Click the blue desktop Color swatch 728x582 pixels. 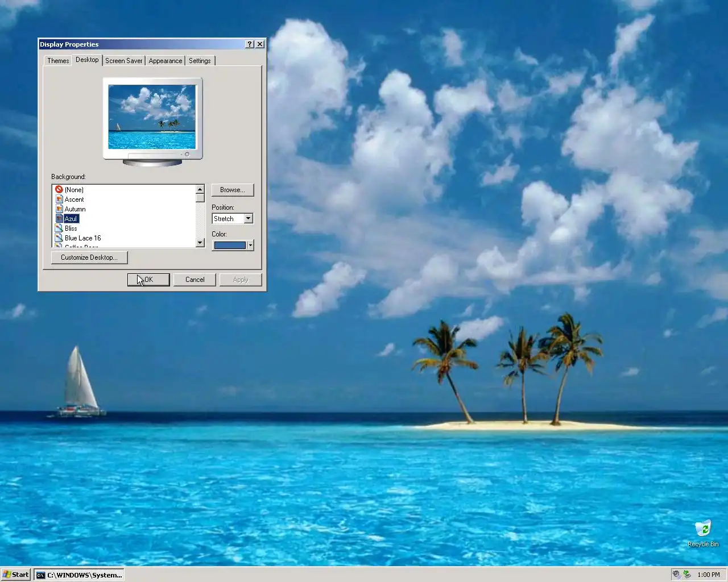tap(230, 246)
